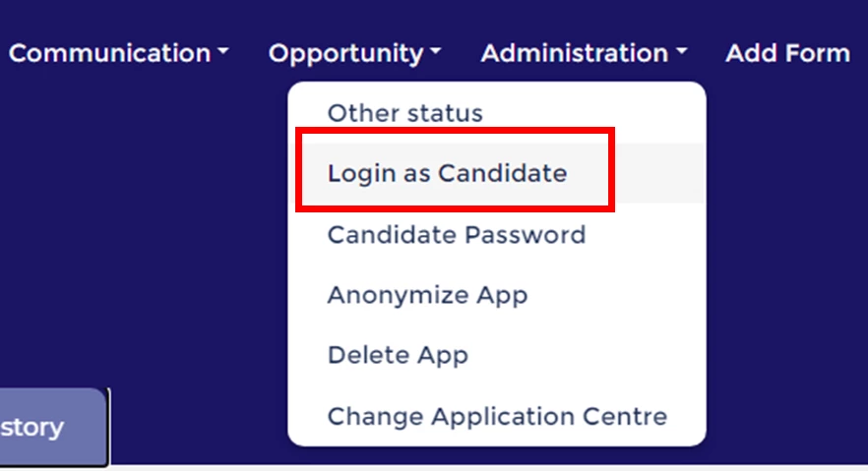Open the Communication dropdown menu

click(x=110, y=53)
